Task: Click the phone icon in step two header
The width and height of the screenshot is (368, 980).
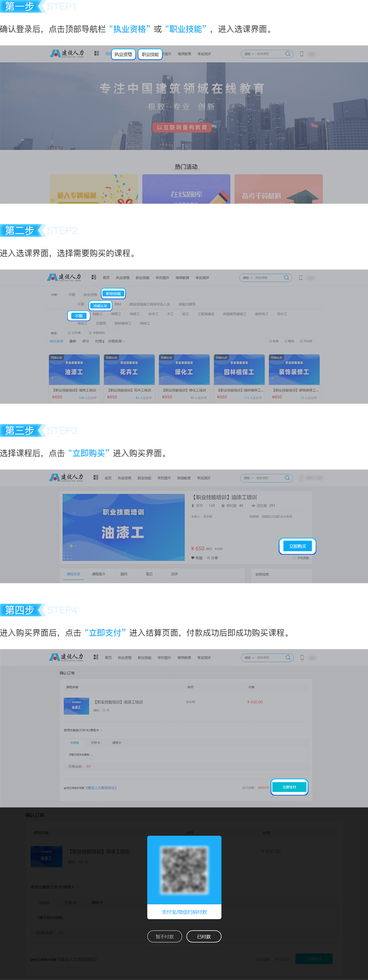Action: (x=301, y=278)
